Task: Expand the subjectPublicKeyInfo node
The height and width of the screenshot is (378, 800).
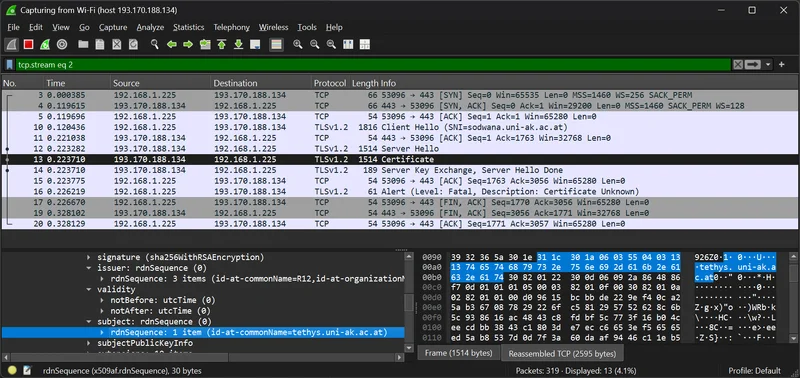Action: tap(89, 343)
